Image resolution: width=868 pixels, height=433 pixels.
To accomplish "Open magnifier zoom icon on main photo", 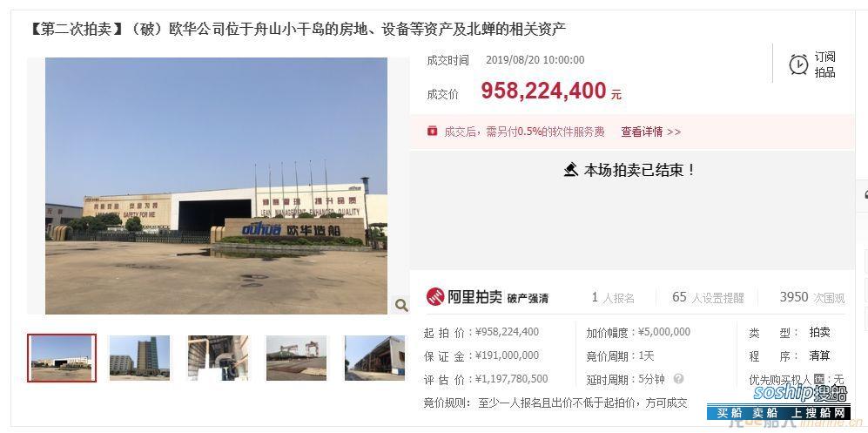I will coord(400,305).
